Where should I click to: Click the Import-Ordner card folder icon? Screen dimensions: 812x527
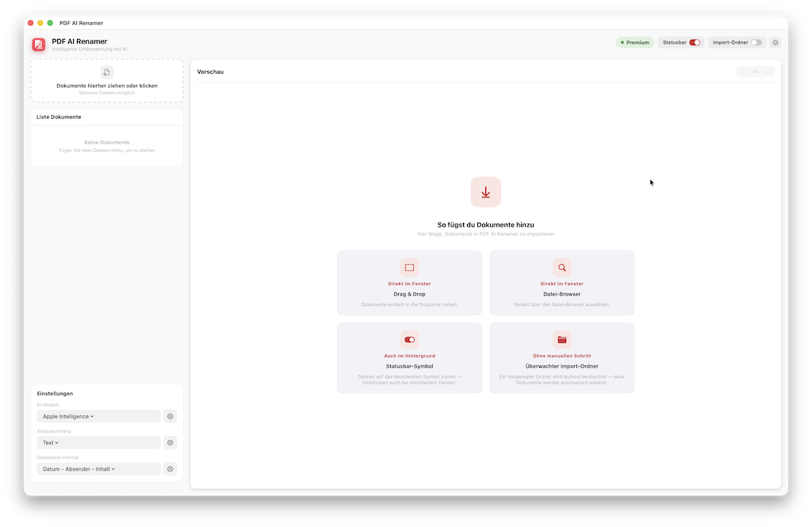pos(562,340)
